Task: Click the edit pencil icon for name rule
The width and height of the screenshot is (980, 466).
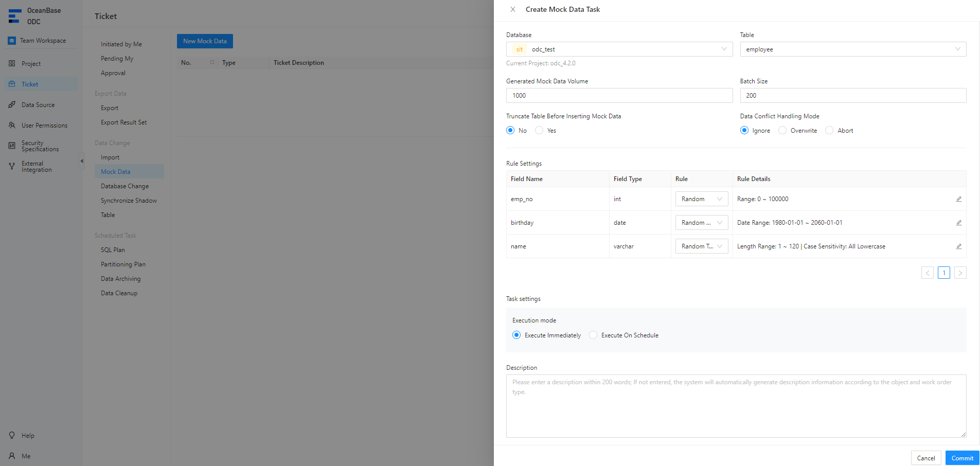Action: click(958, 246)
